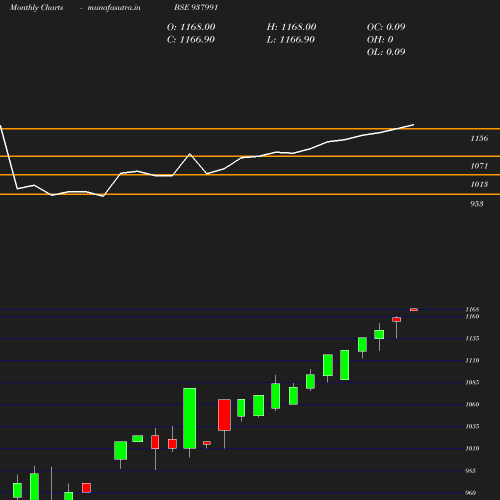The width and height of the screenshot is (500, 500).
Task: Select the red candle at the 1160 line
Action: pos(397,319)
